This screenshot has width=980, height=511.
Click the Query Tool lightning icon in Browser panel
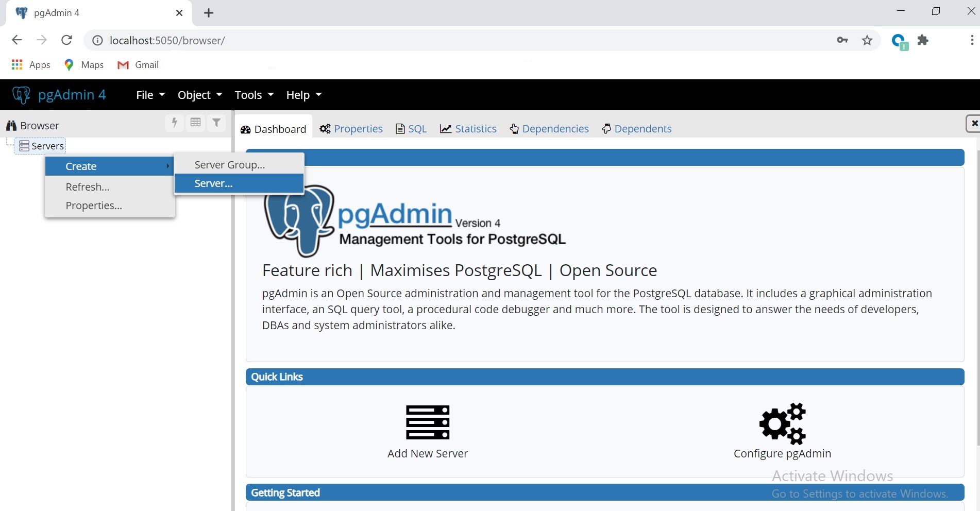click(175, 123)
